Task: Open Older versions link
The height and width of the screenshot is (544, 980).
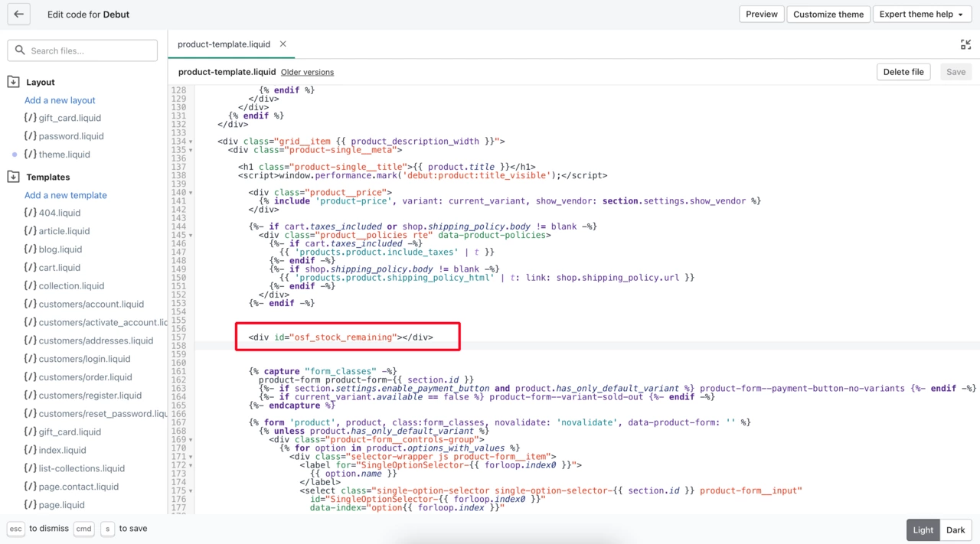Action: point(307,72)
